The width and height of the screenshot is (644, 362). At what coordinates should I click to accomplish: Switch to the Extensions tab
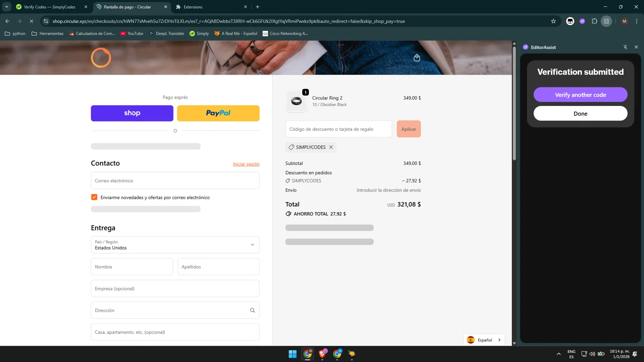point(210,7)
